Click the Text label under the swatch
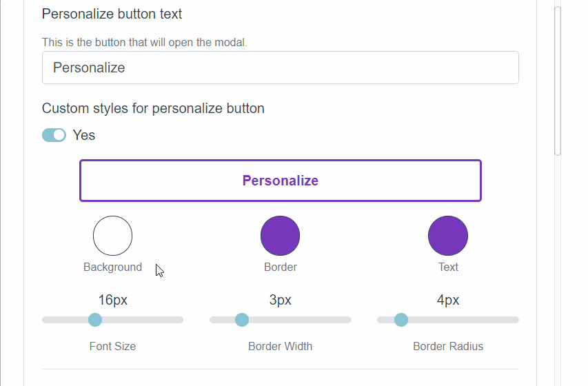Image resolution: width=588 pixels, height=386 pixels. (448, 267)
